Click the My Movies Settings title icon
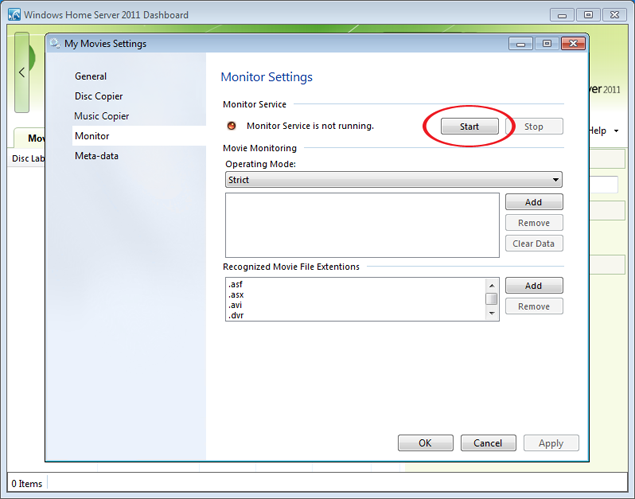This screenshot has height=499, width=635. [x=55, y=43]
